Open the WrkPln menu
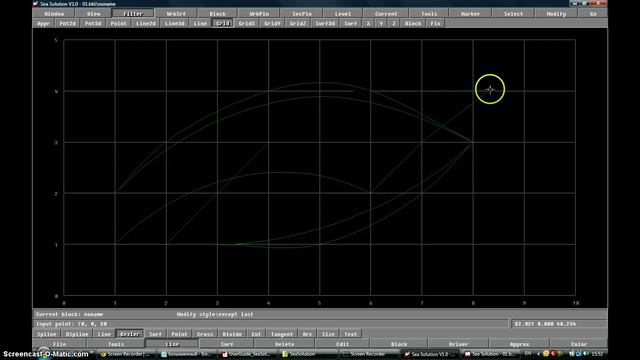Viewport: 640px width, 360px height. click(x=259, y=13)
